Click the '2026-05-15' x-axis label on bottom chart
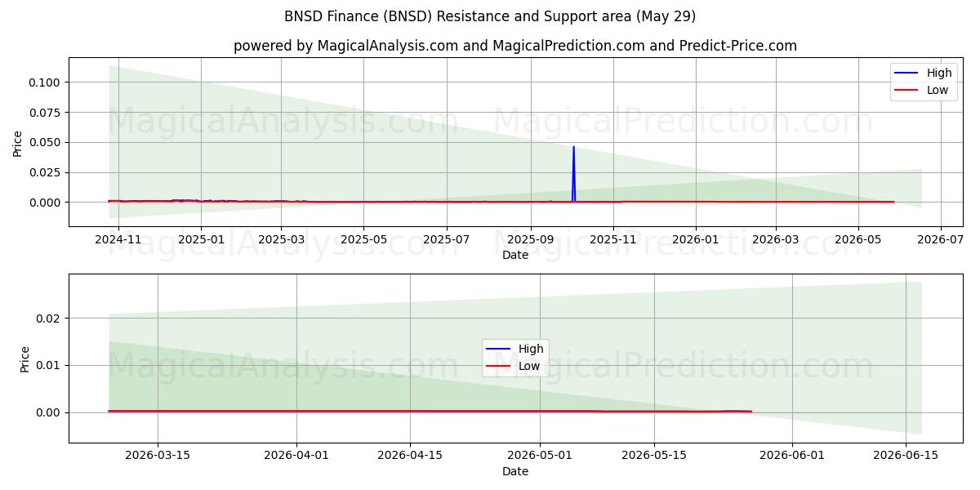The height and width of the screenshot is (490, 980). [653, 456]
